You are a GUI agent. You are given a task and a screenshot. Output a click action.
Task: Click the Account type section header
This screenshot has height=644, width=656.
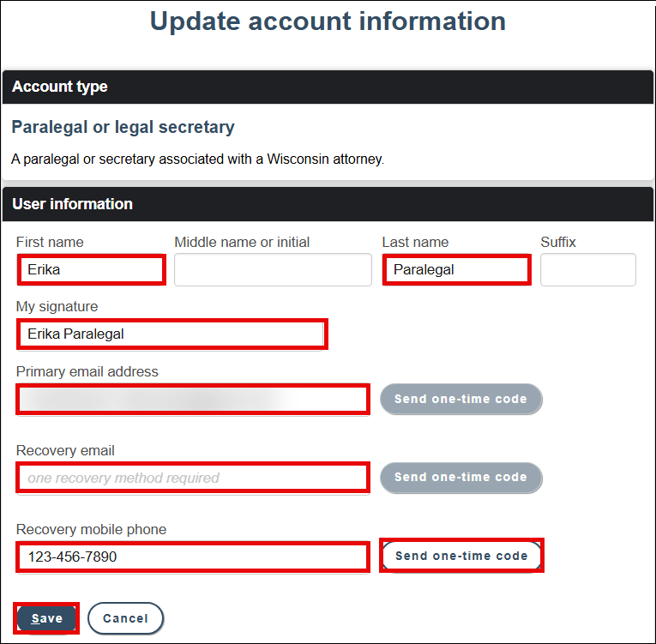(60, 87)
